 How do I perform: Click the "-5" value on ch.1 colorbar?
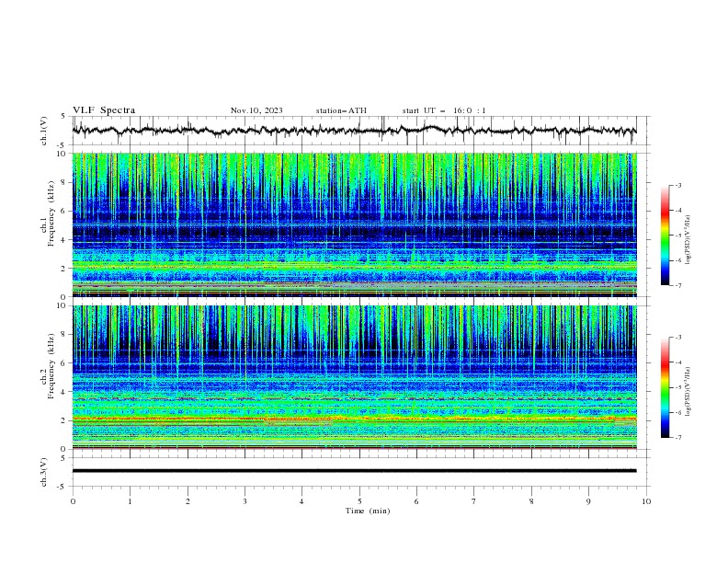pos(678,236)
